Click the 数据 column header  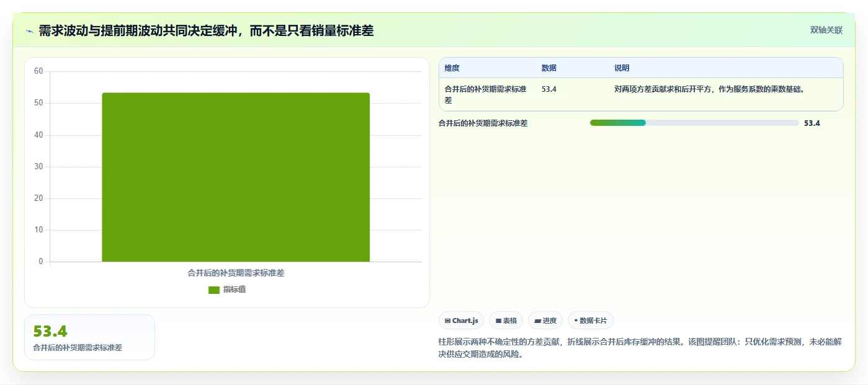coord(549,68)
